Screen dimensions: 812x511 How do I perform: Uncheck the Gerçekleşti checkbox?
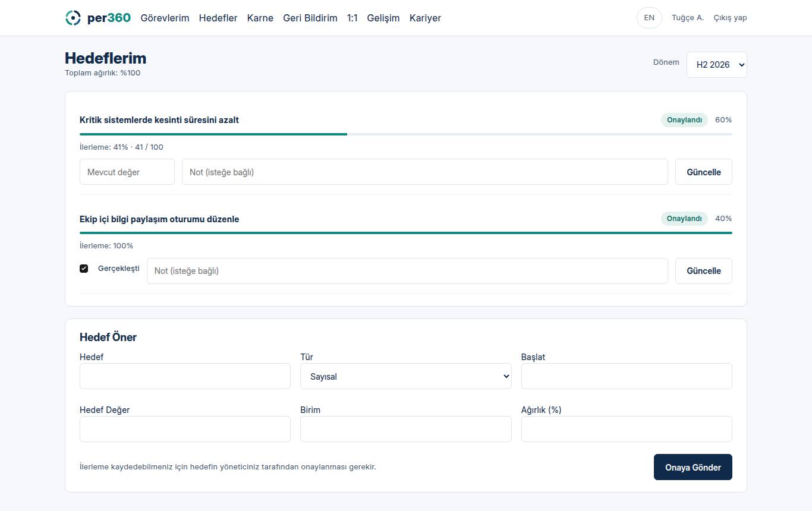coord(84,269)
